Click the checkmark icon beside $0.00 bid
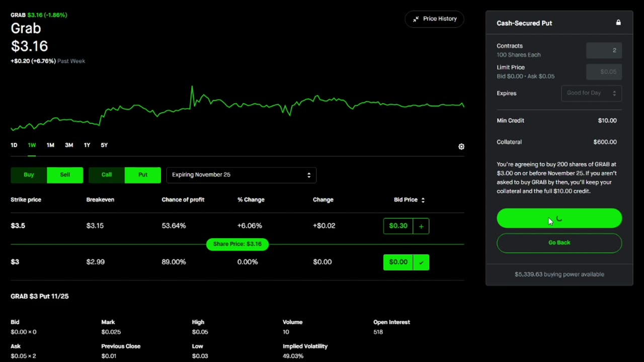Image resolution: width=644 pixels, height=362 pixels. [421, 262]
